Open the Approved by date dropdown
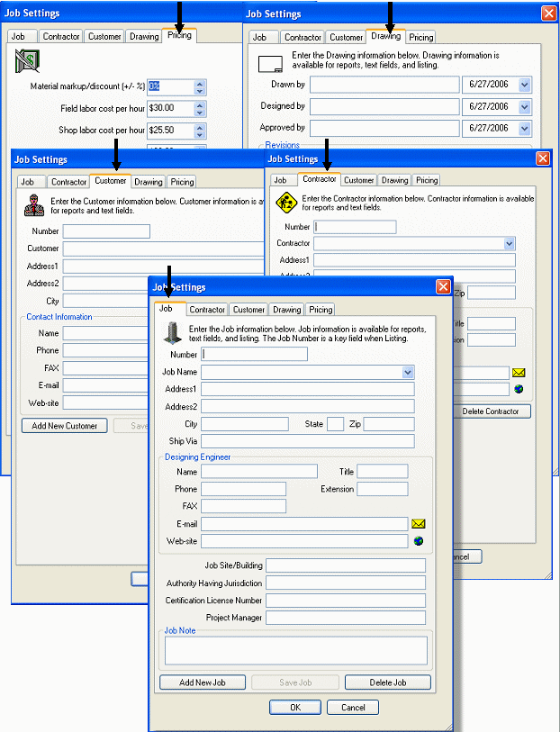560x732 pixels. pyautogui.click(x=524, y=128)
